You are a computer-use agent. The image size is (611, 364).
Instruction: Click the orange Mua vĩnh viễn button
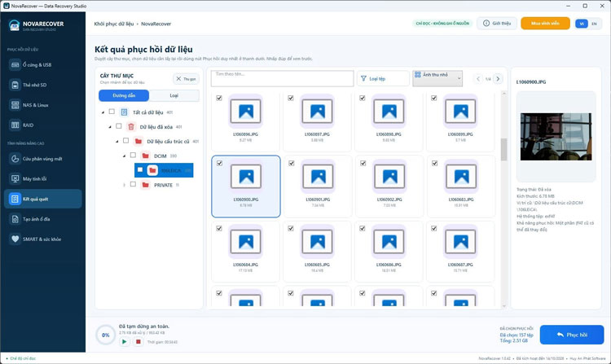pyautogui.click(x=545, y=24)
